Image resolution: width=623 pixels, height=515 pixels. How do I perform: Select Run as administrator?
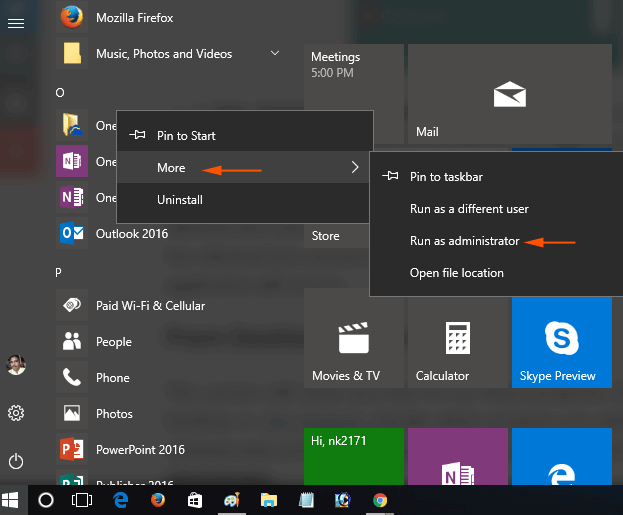[496, 241]
